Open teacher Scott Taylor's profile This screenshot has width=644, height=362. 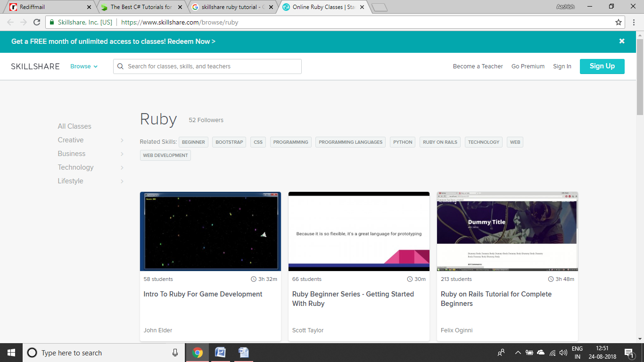(x=308, y=330)
